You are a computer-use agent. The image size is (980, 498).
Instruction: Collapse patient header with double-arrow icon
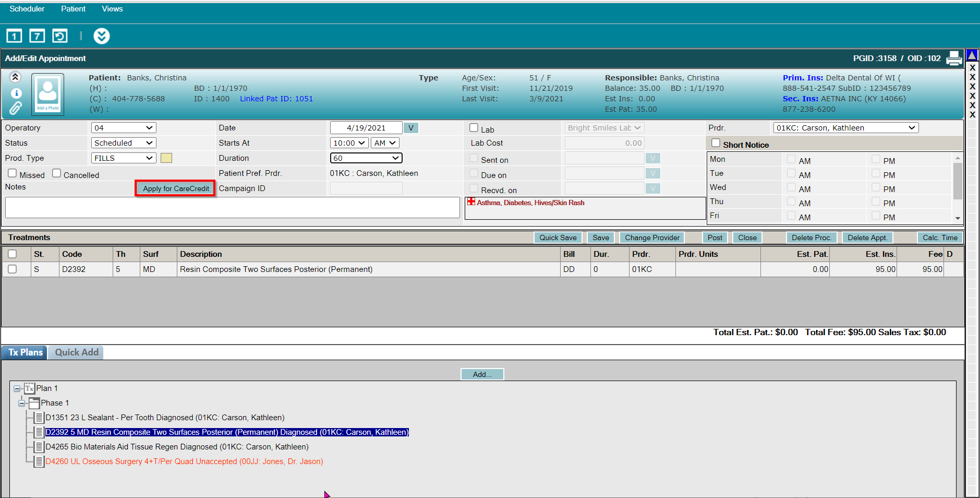tap(16, 77)
